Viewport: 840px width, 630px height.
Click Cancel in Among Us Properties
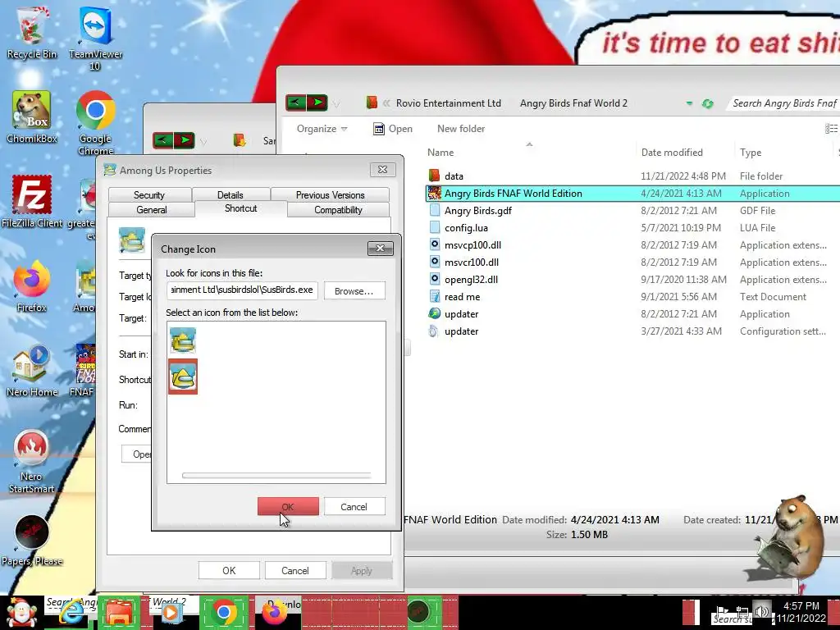click(295, 571)
